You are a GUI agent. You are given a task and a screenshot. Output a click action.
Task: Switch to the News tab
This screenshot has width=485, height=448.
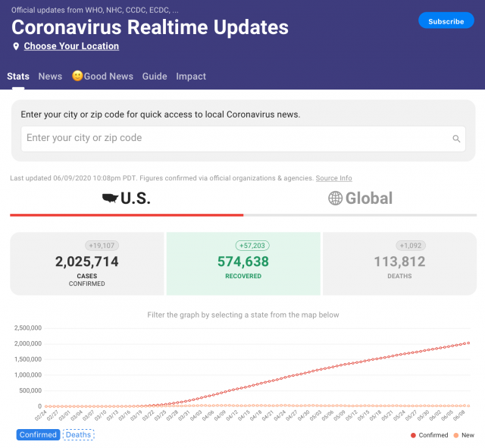(x=50, y=77)
